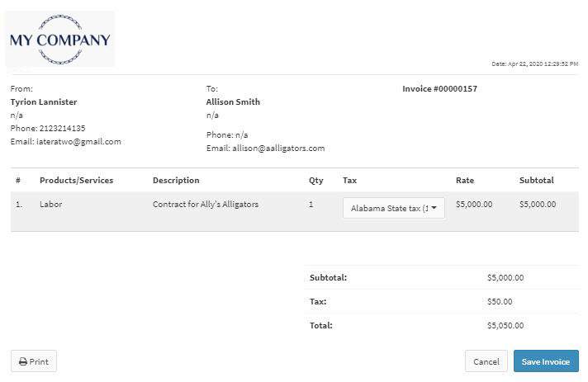Cancel the invoice
The image size is (588, 382).
pos(486,361)
